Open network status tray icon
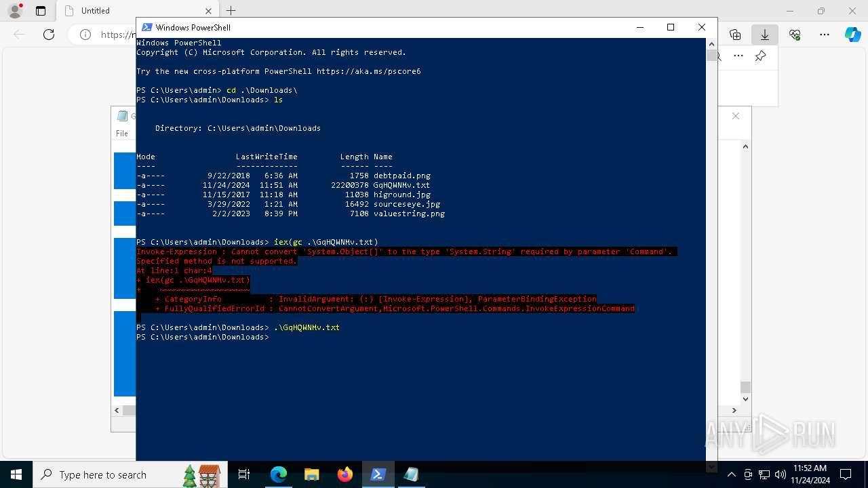868x488 pixels. 764,474
